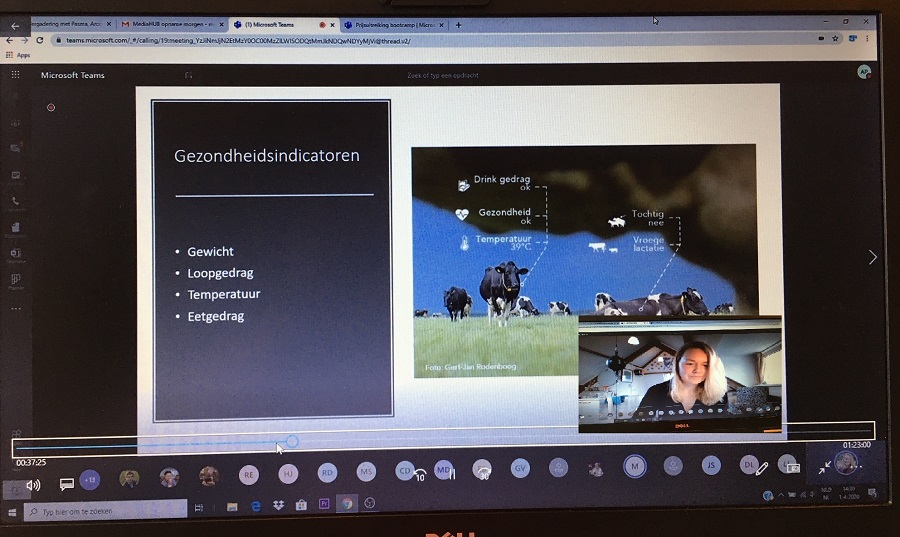900x537 pixels.
Task: Open the Calendar in Teams sidebar
Action: [x=15, y=176]
